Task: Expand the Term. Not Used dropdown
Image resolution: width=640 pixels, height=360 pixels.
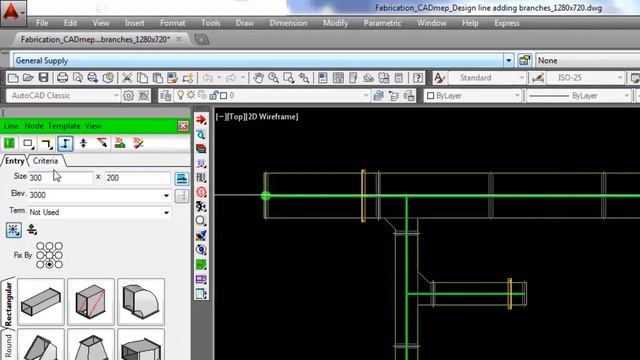Action: (166, 213)
